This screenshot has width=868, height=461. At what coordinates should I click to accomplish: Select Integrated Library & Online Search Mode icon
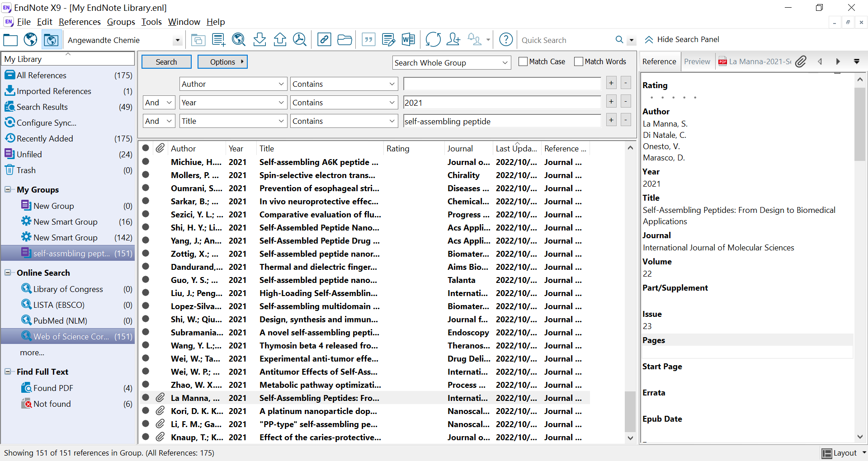51,40
